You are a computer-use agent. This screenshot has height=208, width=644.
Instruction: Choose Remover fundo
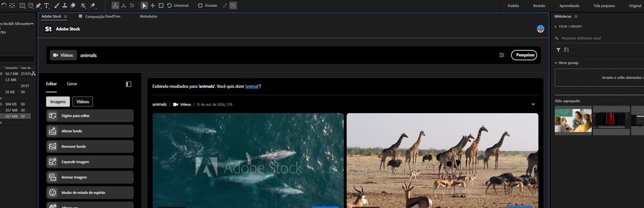tap(90, 146)
